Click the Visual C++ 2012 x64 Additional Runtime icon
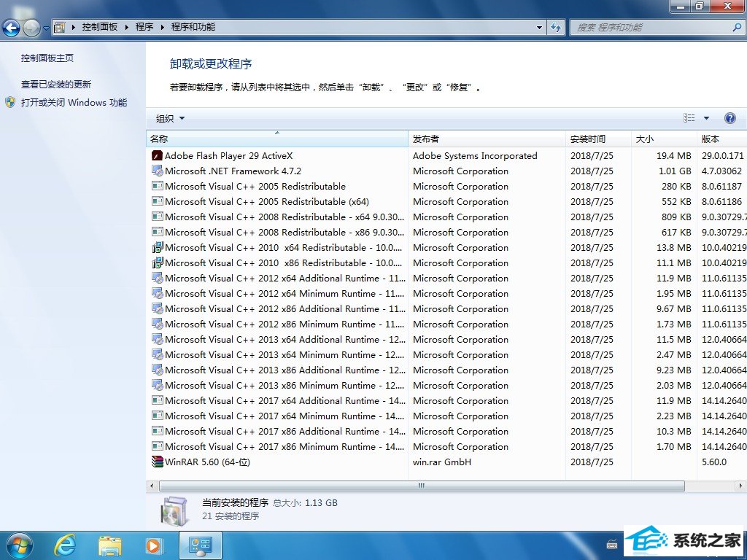747x560 pixels. tap(158, 278)
